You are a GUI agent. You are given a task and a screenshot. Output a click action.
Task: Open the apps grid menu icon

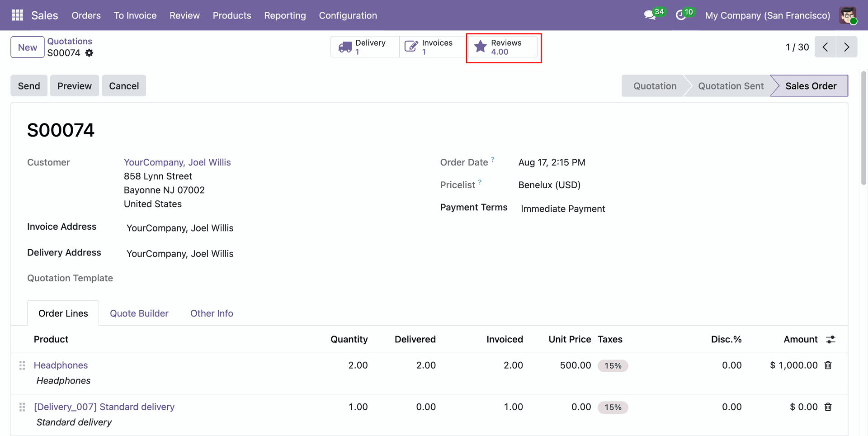pyautogui.click(x=17, y=15)
